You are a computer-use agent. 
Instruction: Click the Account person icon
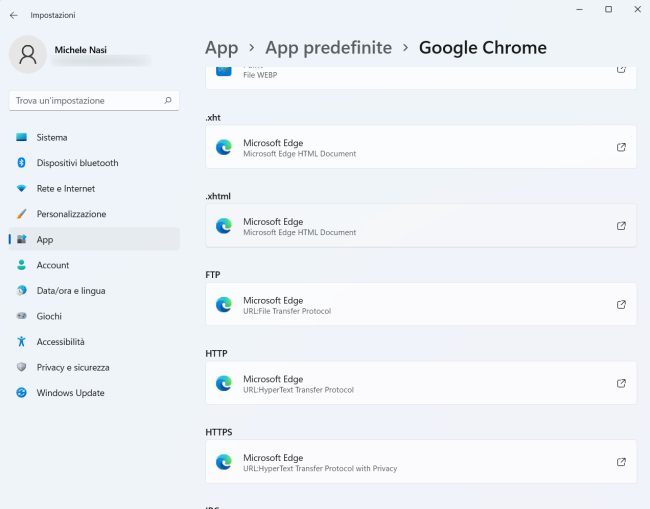coord(22,265)
